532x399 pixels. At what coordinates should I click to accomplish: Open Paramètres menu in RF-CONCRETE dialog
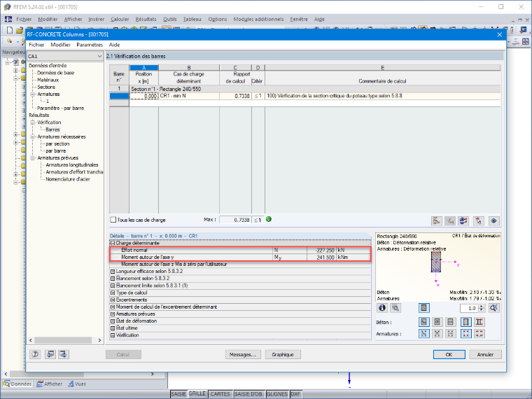(90, 45)
